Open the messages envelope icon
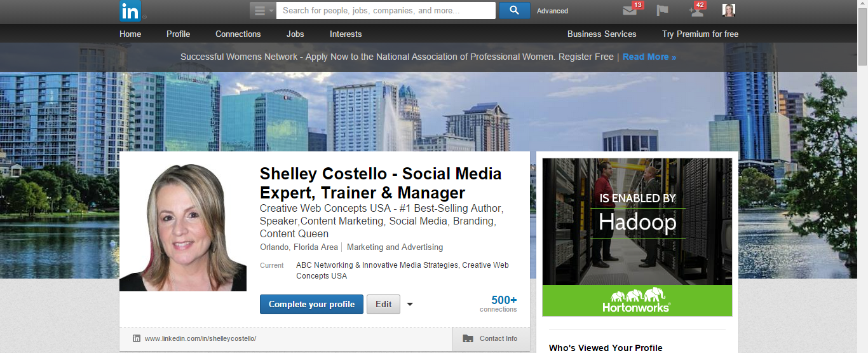Image resolution: width=868 pixels, height=353 pixels. (x=630, y=10)
